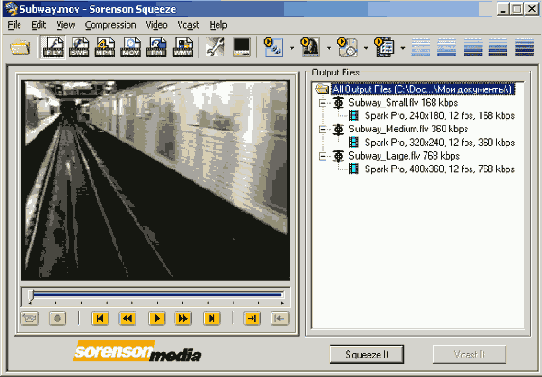Click the video timeline scrubber bar
Viewport: 542px width, 377px height.
(x=156, y=295)
